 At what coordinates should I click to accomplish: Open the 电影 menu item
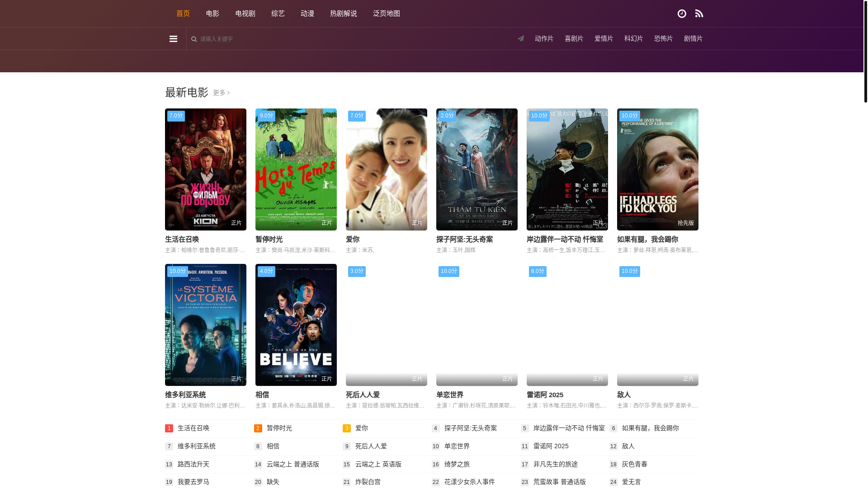coord(212,14)
